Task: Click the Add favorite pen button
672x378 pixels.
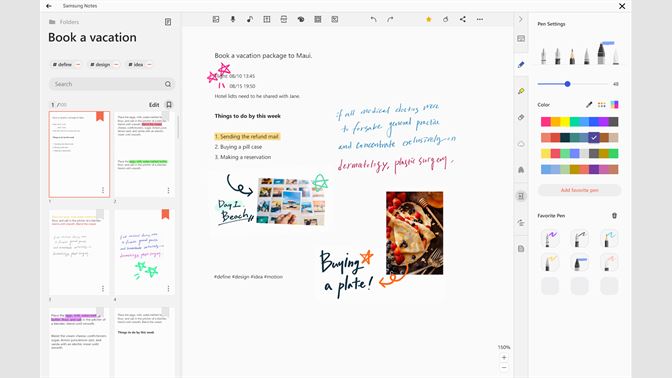Action: (579, 190)
